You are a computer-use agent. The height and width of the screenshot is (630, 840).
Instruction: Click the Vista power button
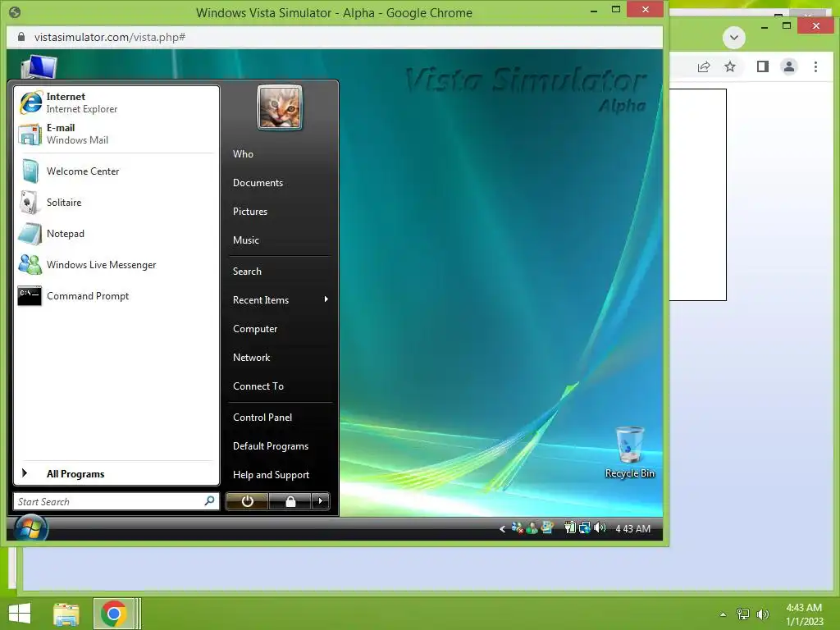coord(247,501)
